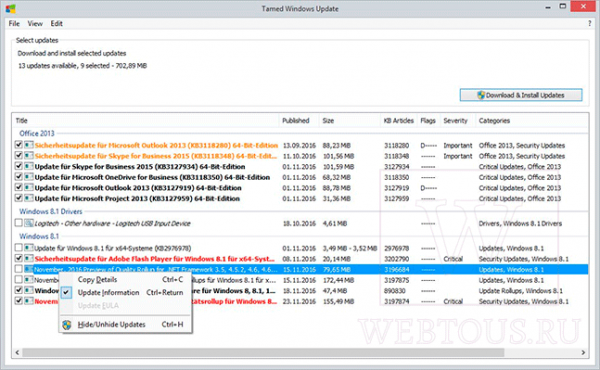Viewport: 600px width, 370px height.
Task: Uncheck Microsoft Project 2013 KB3127959 update
Action: point(18,198)
